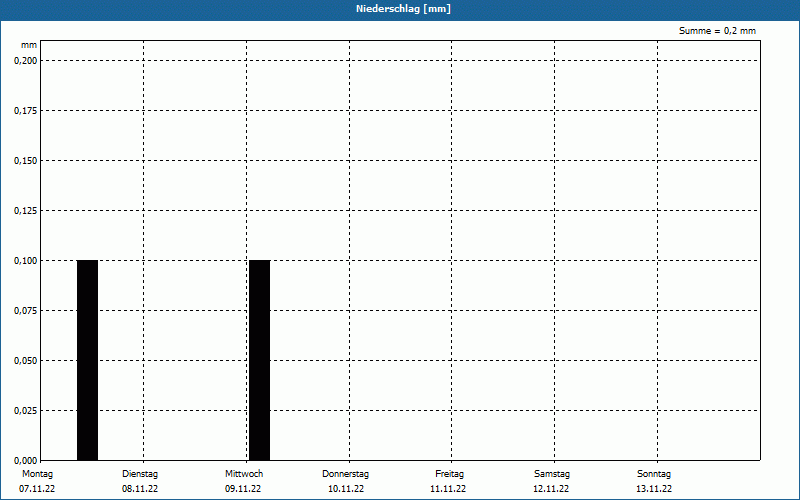Click the Samstag day label

552,474
